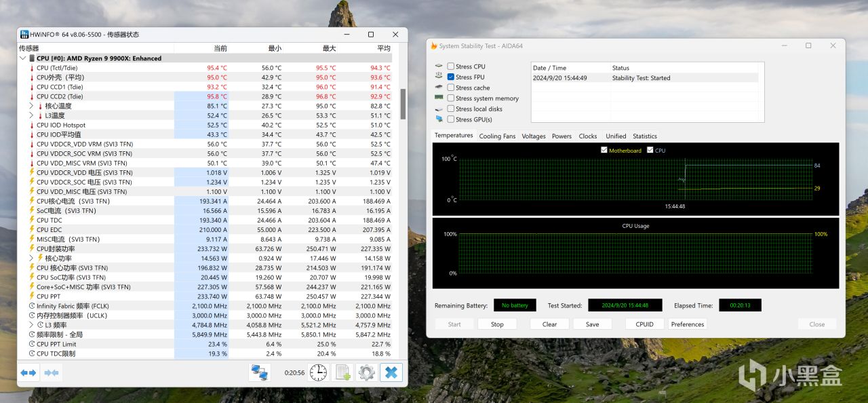The width and height of the screenshot is (868, 403).
Task: Click the HWiNFO vertical scrollbar thumb
Action: [x=403, y=104]
